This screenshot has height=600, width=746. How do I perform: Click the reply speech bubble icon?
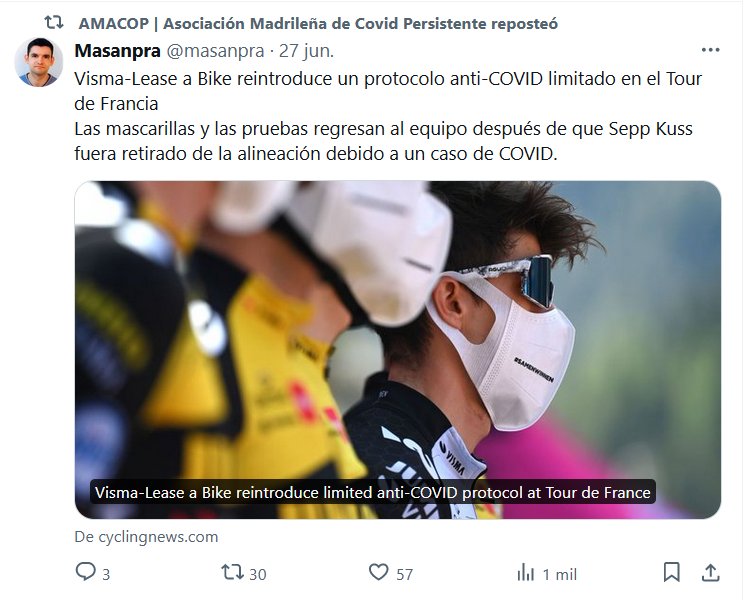[86, 571]
